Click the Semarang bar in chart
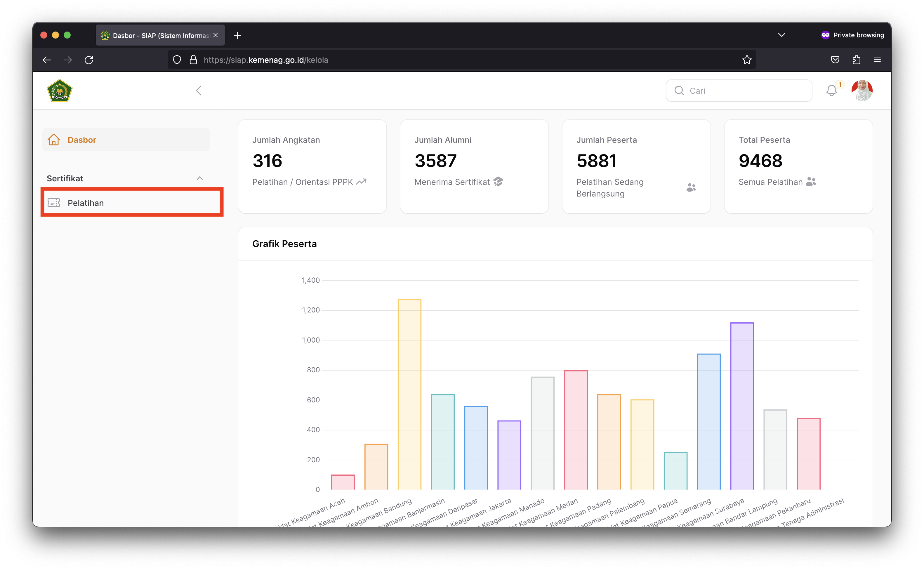The height and width of the screenshot is (570, 924). click(708, 421)
